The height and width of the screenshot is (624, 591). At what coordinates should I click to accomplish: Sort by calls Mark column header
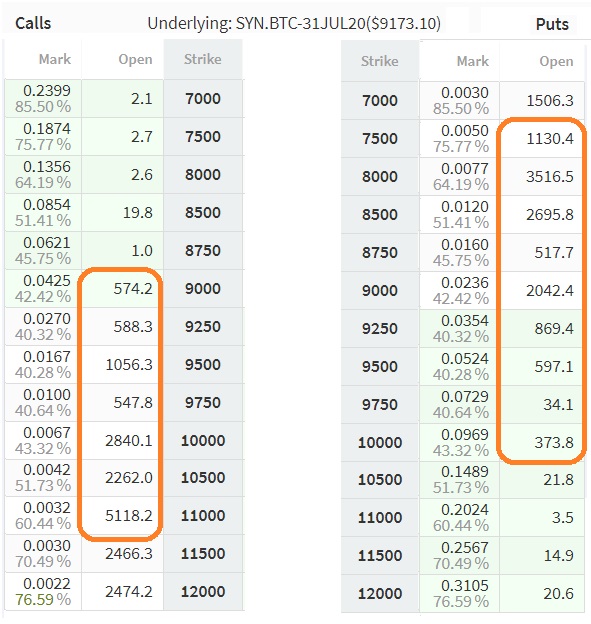point(43,59)
